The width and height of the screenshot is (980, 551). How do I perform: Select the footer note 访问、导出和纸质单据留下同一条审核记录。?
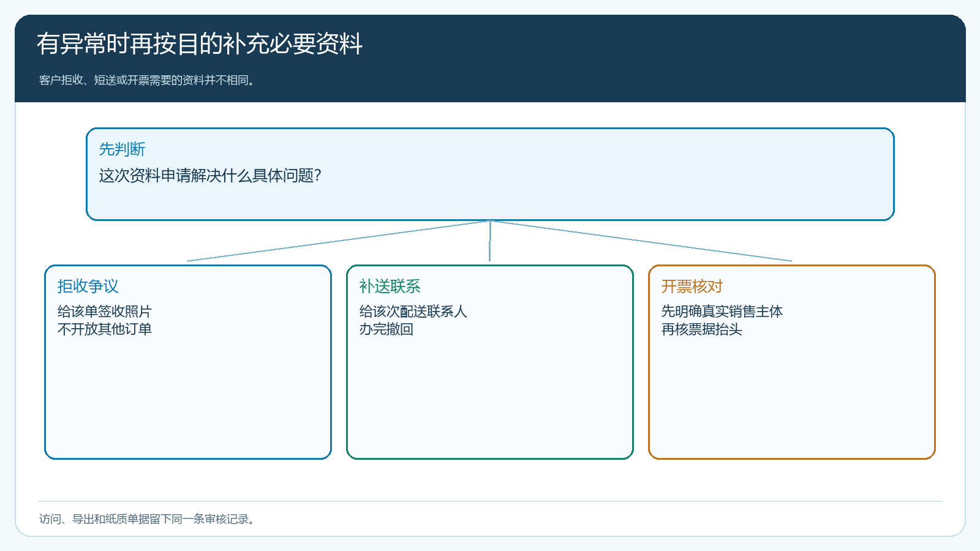(x=147, y=519)
